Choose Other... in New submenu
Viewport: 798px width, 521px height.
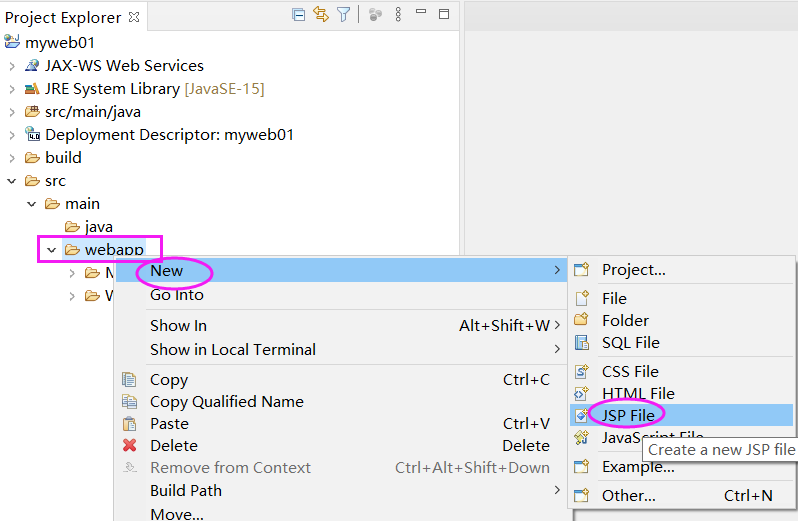point(681,496)
